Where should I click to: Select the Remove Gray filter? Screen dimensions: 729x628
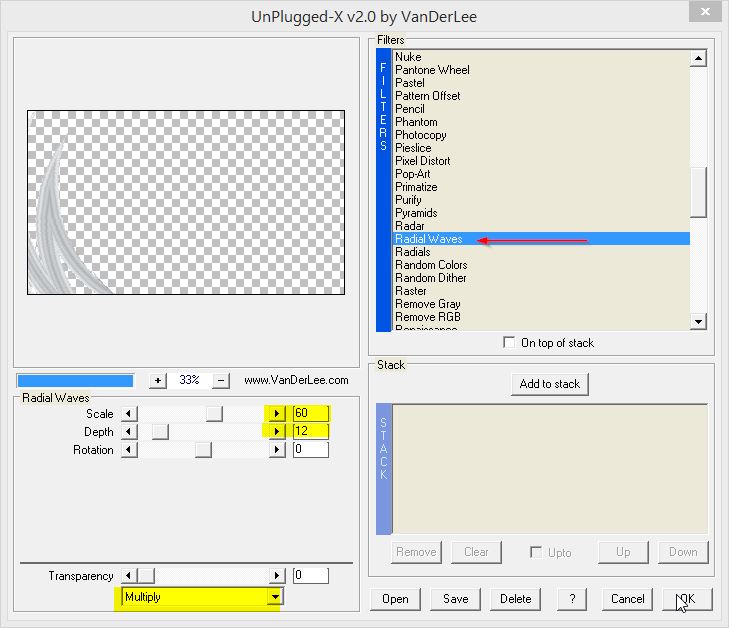(x=428, y=304)
